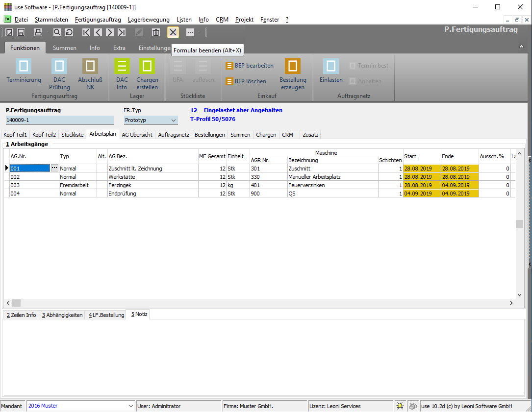Click into the Notiz text area
The image size is (532, 412).
(x=263, y=358)
